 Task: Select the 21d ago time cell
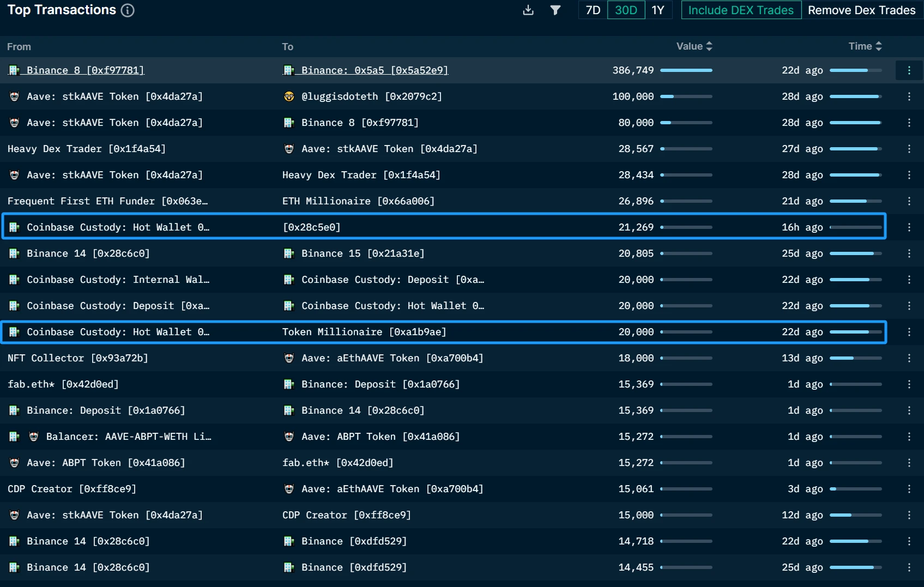[x=802, y=201]
